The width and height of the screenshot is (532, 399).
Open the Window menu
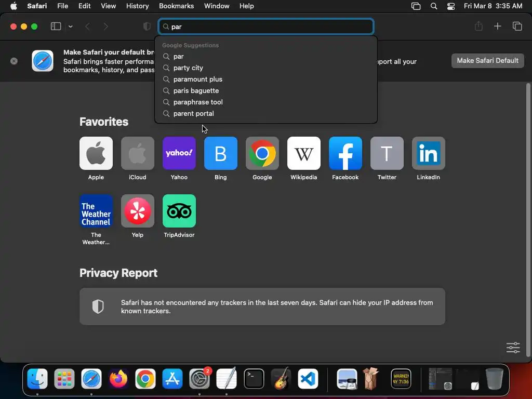[217, 6]
